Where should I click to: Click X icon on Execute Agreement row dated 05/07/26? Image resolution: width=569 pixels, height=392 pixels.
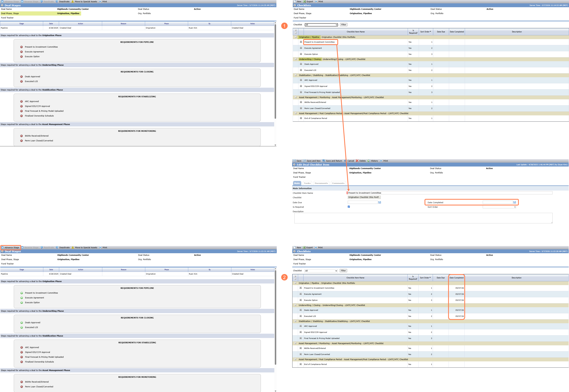[x=300, y=294]
